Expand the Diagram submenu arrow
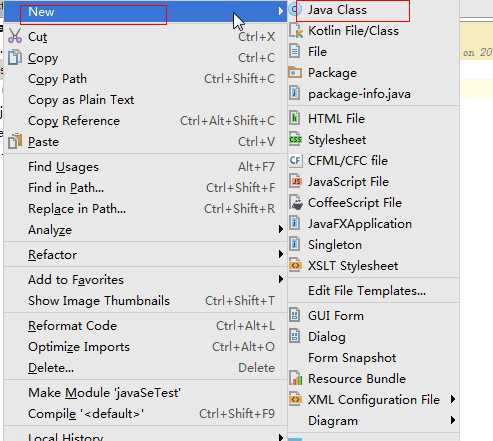The width and height of the screenshot is (493, 441). [x=453, y=420]
